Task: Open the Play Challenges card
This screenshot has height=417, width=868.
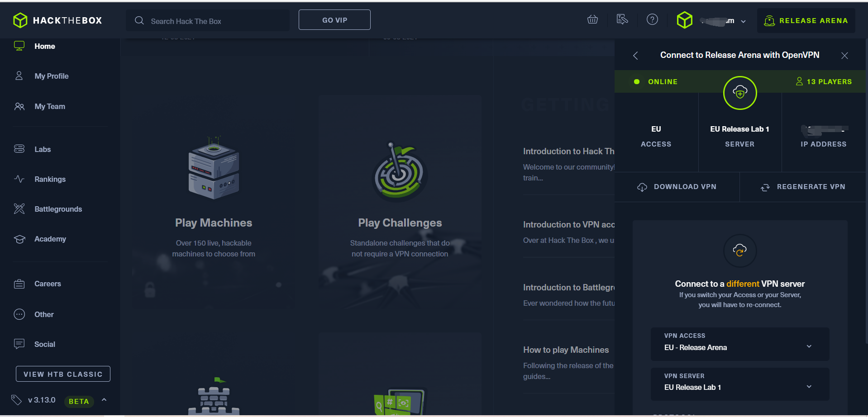Action: (400, 201)
